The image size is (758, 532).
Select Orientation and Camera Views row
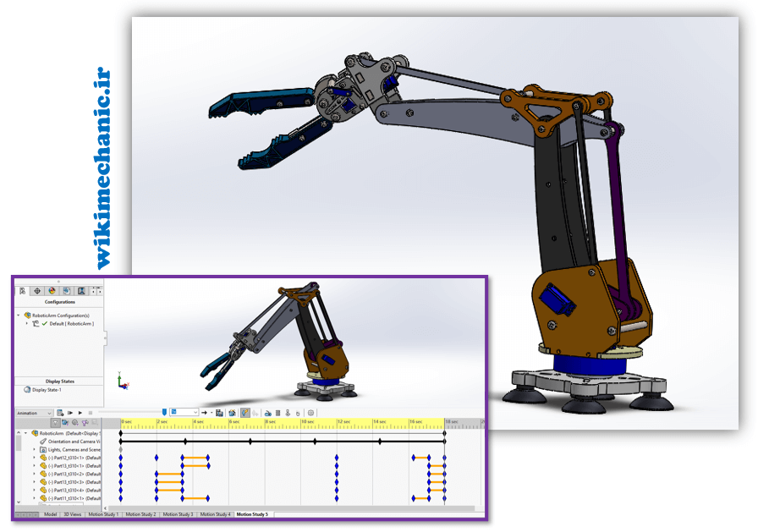(70, 442)
